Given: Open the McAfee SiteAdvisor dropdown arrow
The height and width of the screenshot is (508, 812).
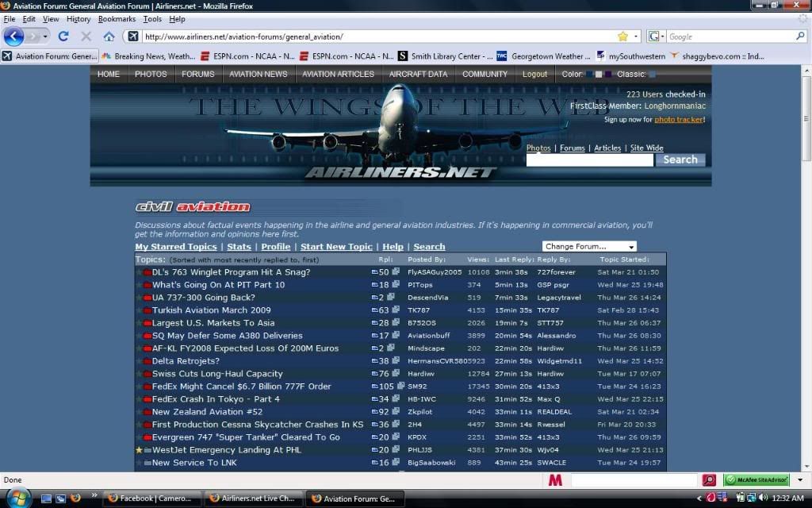Looking at the screenshot, I should [800, 480].
